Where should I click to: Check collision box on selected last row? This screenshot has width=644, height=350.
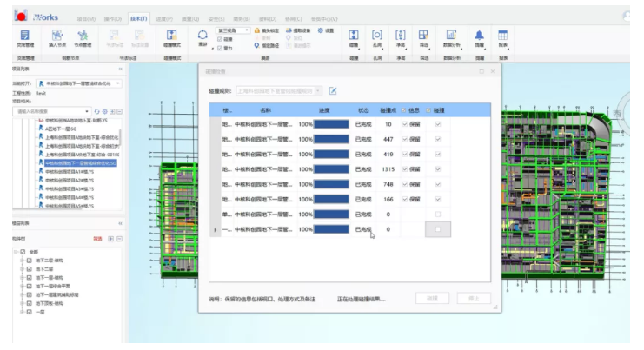pyautogui.click(x=438, y=229)
